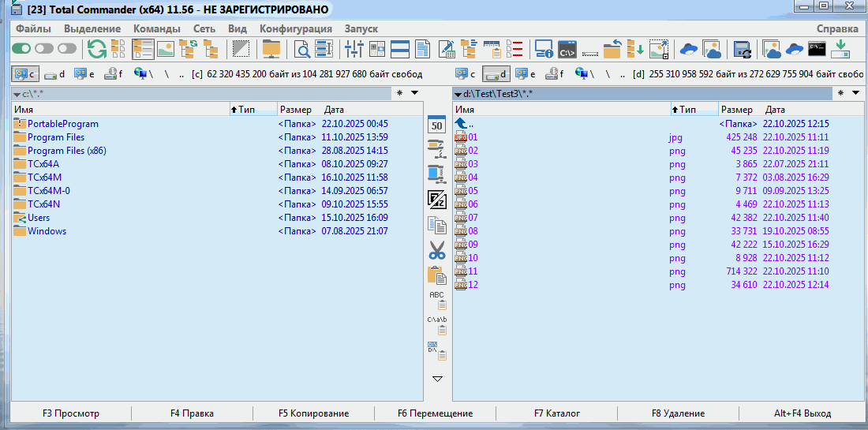The image size is (868, 430).
Task: Click F8 Удаление button
Action: click(678, 413)
